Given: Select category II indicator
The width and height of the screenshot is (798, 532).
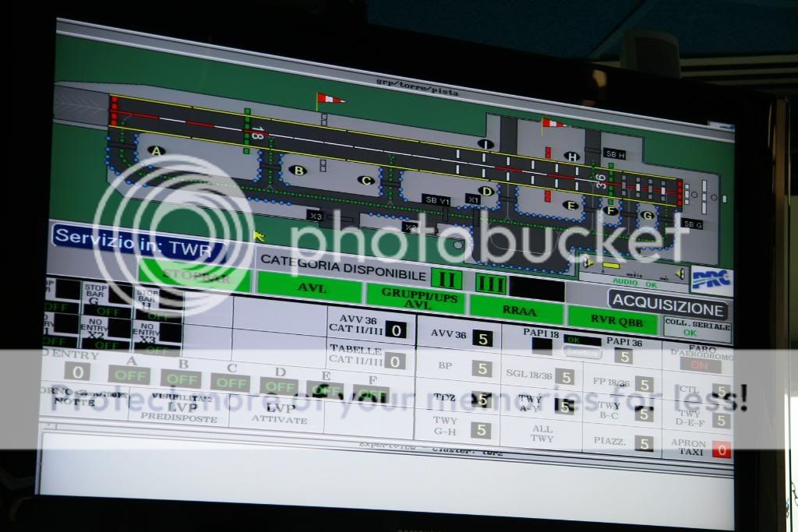Looking at the screenshot, I should click(x=447, y=280).
